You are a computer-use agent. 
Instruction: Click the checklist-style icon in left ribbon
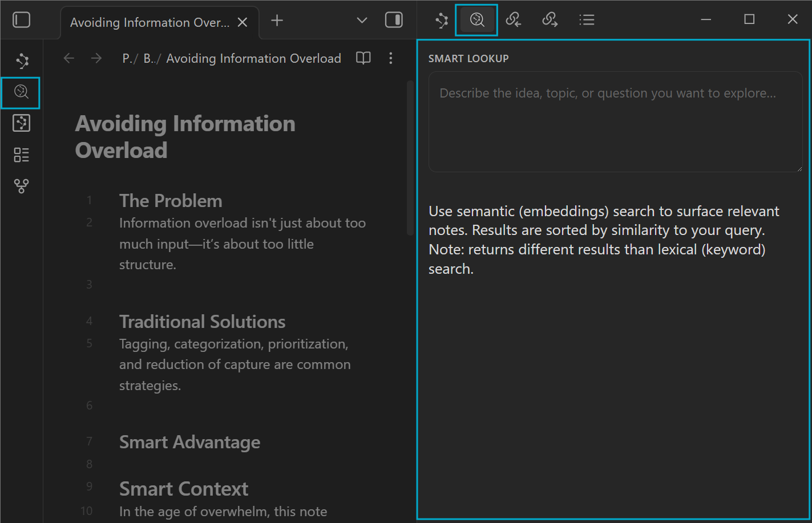point(21,155)
